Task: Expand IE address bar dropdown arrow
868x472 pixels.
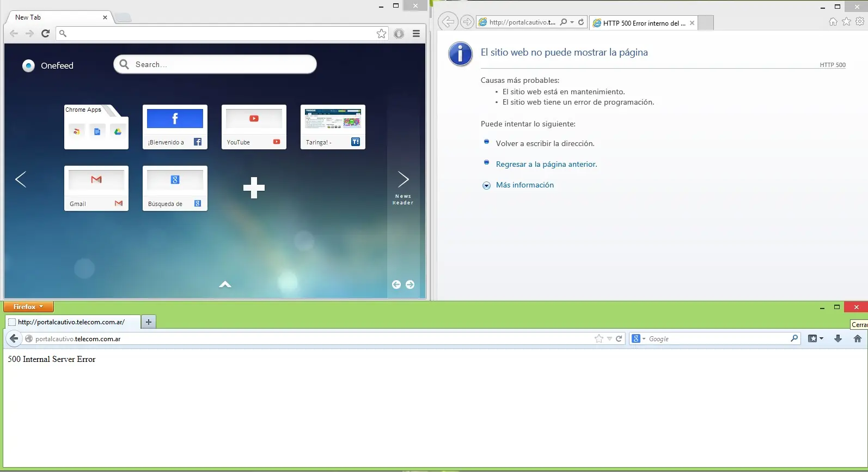Action: (x=572, y=22)
